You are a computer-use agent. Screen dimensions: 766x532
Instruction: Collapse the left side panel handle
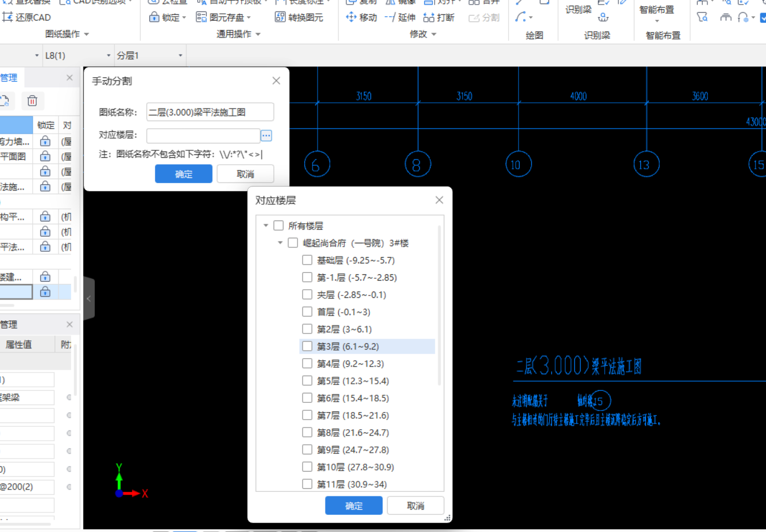(x=89, y=298)
